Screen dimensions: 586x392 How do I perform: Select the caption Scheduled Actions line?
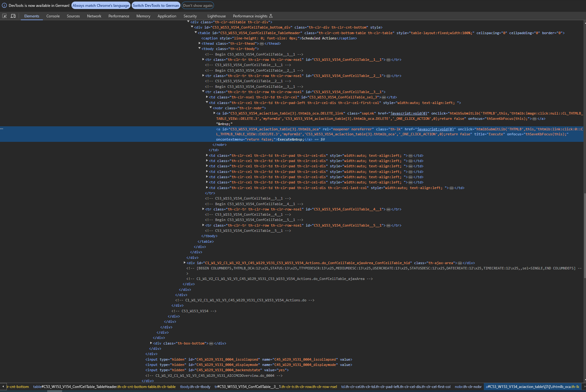pyautogui.click(x=279, y=38)
